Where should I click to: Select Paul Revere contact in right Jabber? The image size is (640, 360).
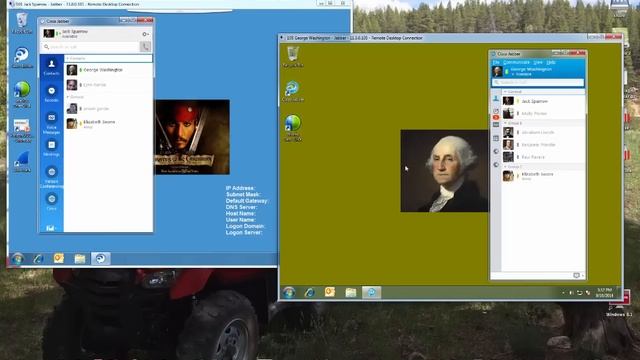point(543,157)
